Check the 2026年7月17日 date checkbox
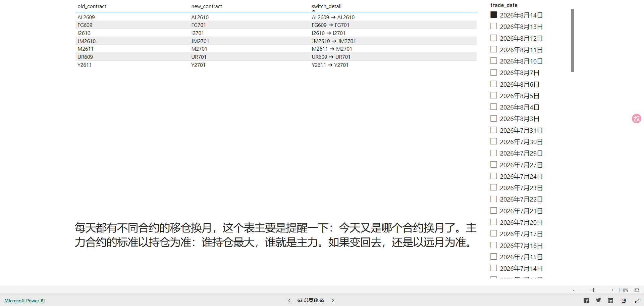 click(494, 233)
